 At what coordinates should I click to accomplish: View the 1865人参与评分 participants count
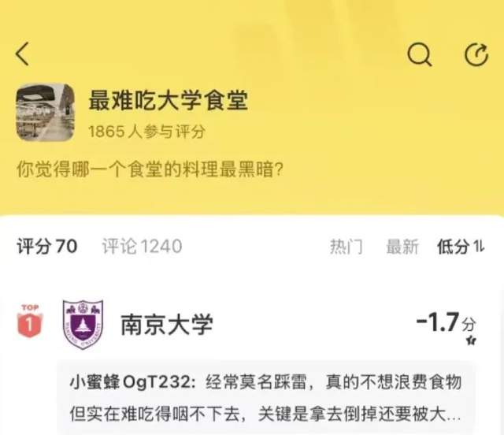pyautogui.click(x=147, y=132)
